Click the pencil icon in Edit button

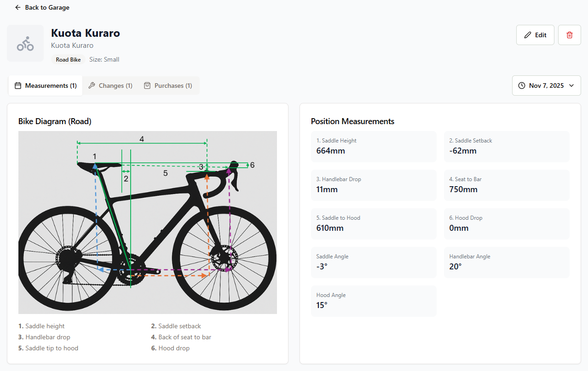coord(528,35)
